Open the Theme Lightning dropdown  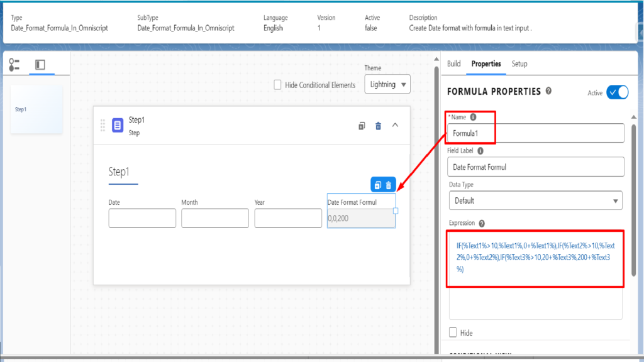(x=387, y=84)
